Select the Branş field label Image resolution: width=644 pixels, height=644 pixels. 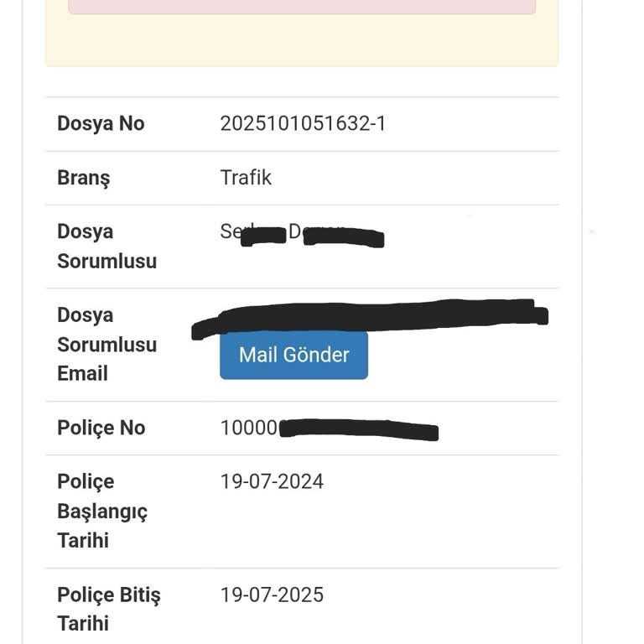(x=83, y=178)
